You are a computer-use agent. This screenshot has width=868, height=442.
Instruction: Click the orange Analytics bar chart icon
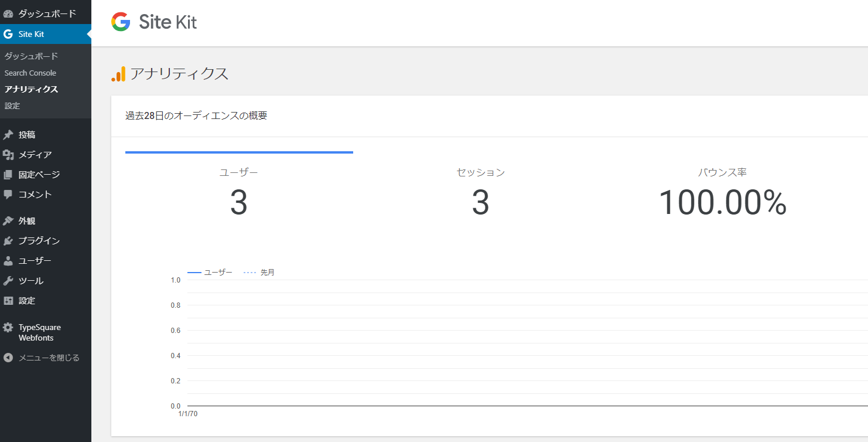118,74
